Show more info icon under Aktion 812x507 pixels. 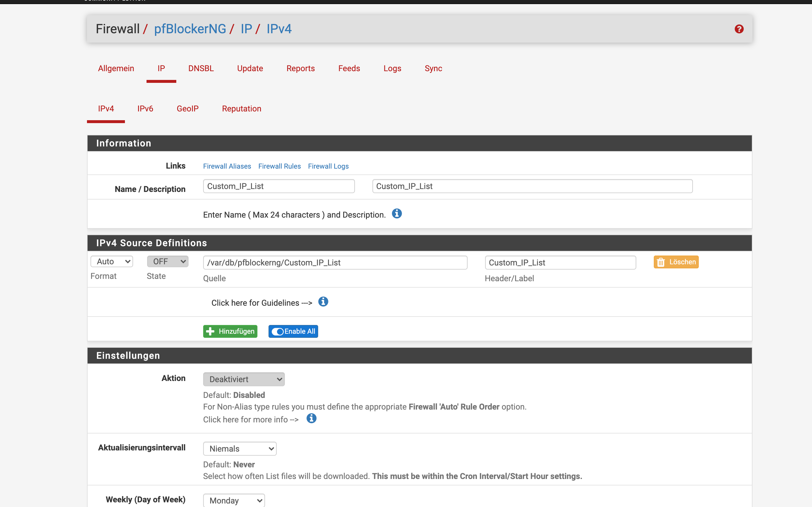(x=311, y=419)
